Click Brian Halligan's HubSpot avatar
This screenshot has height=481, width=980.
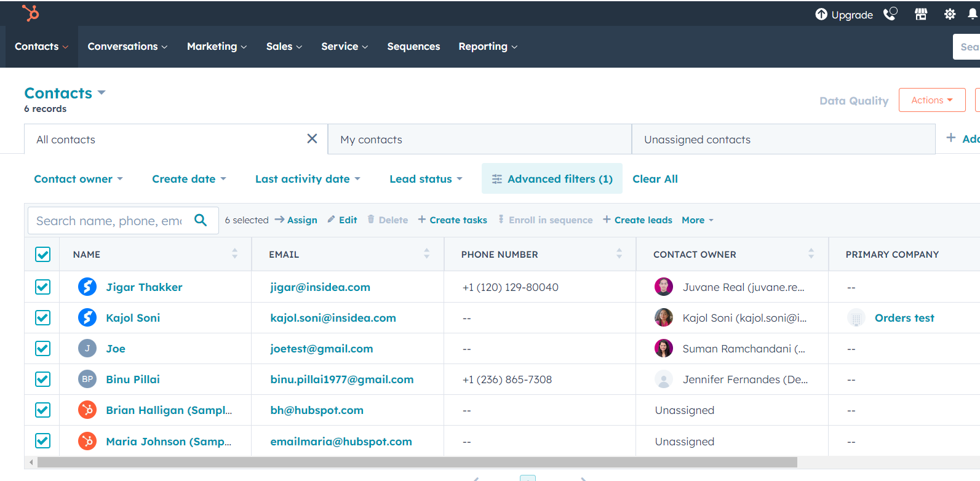87,410
